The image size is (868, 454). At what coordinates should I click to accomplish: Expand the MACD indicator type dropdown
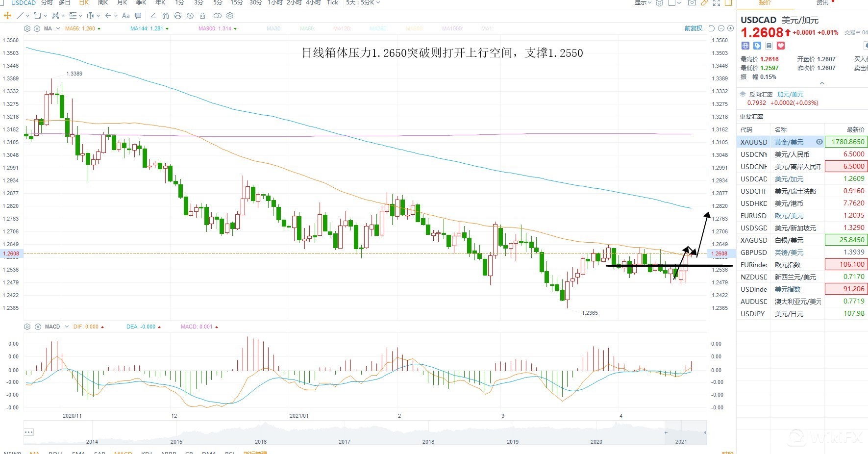tap(66, 327)
